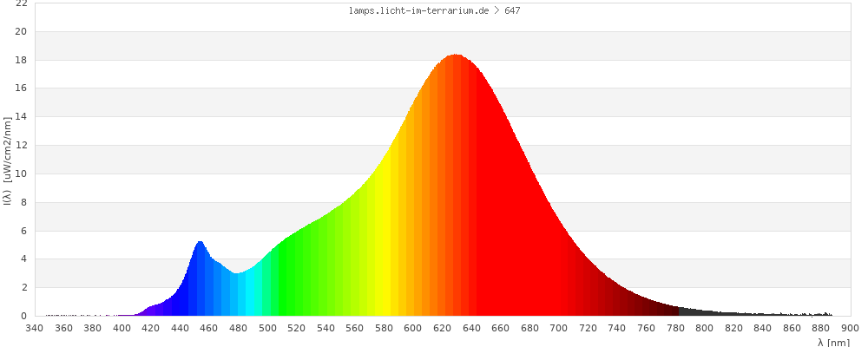
Task: Click the 18 y-axis tick label
Action: tap(21, 60)
